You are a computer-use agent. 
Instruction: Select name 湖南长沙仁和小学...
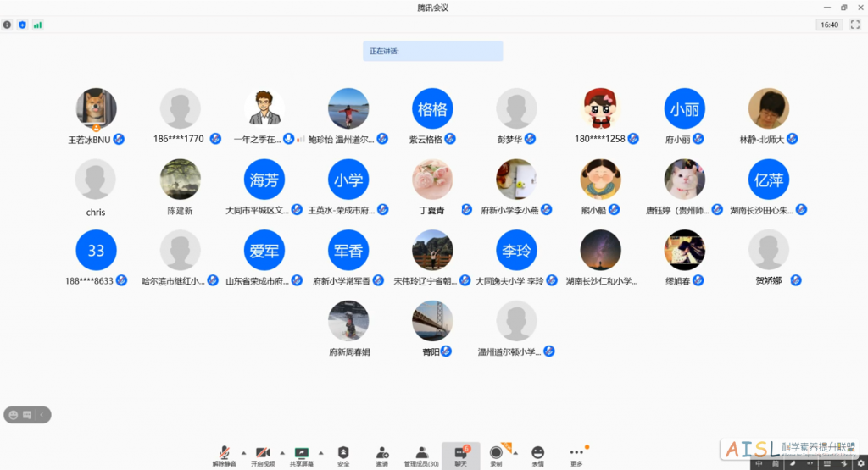pos(602,281)
